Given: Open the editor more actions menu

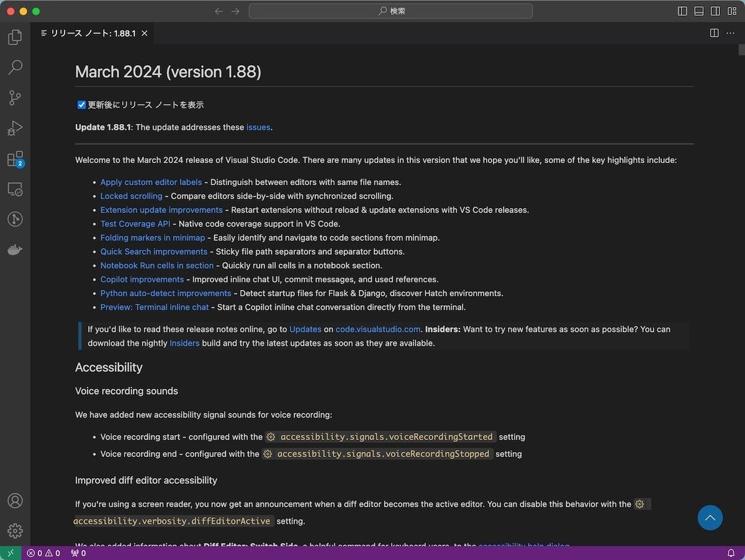Looking at the screenshot, I should pyautogui.click(x=731, y=33).
